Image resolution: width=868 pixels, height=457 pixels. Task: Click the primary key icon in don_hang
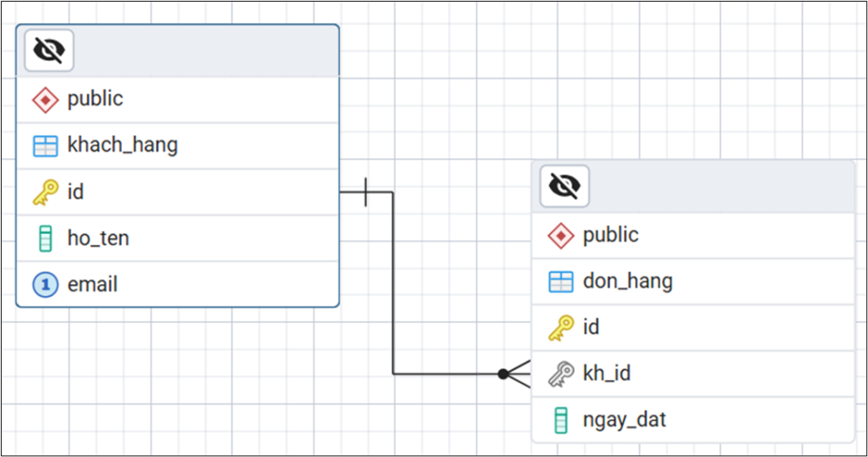click(x=560, y=328)
